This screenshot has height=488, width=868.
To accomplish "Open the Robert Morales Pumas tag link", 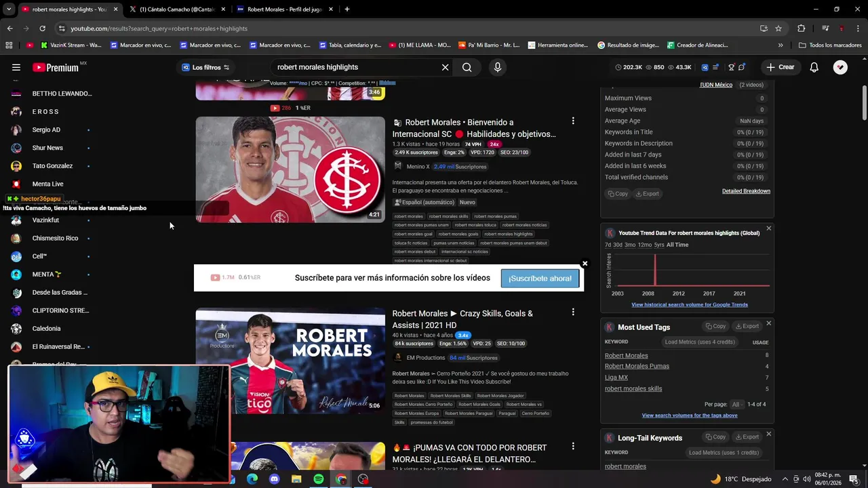I will pos(637,366).
